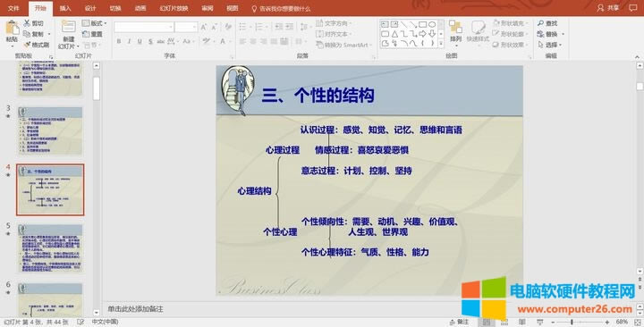The height and width of the screenshot is (327, 644).
Task: Click Align Text (对齐文本) button
Action: click(x=334, y=34)
